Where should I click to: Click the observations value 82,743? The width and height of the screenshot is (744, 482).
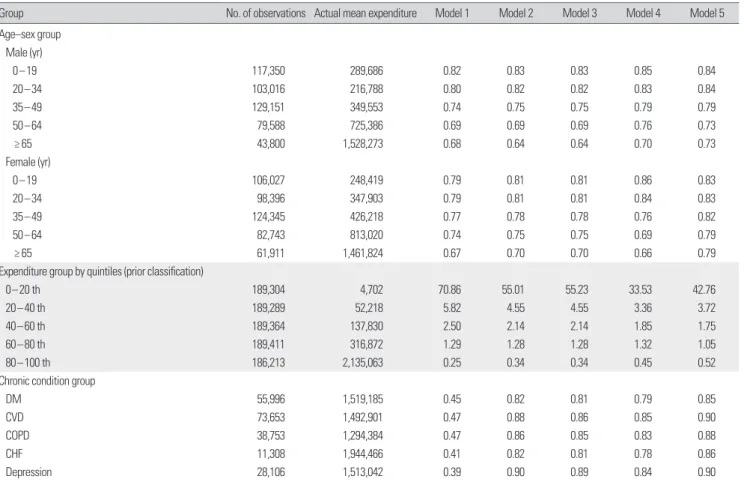[x=271, y=235]
